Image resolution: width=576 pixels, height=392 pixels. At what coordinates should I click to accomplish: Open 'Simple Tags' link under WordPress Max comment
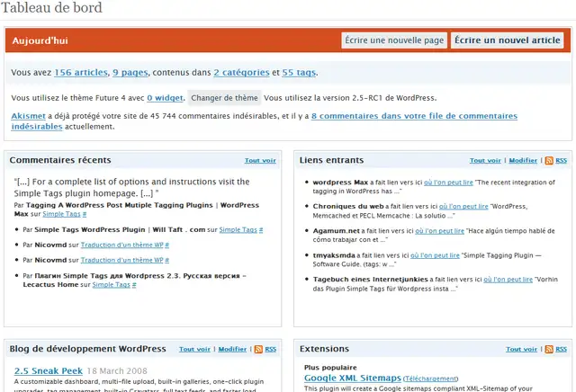tap(61, 214)
